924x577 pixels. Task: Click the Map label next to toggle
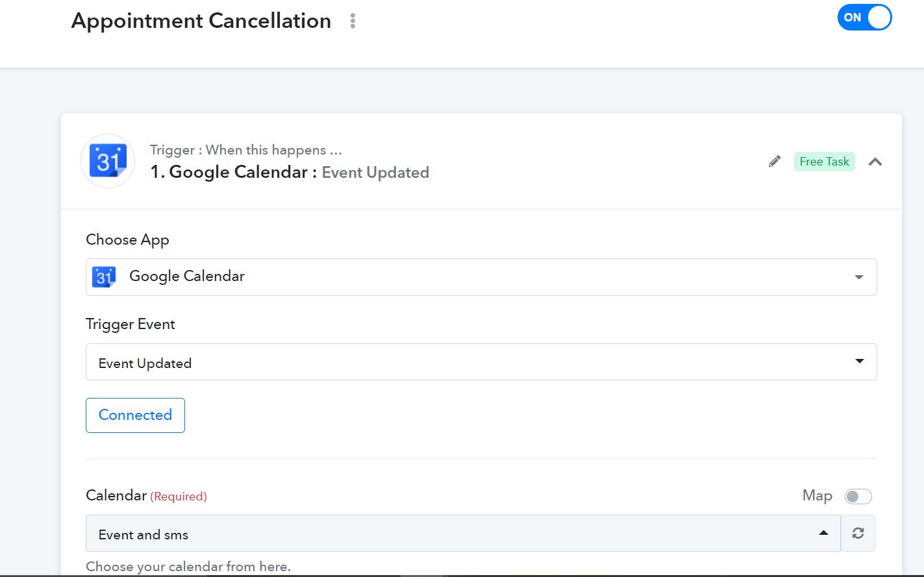click(x=817, y=495)
